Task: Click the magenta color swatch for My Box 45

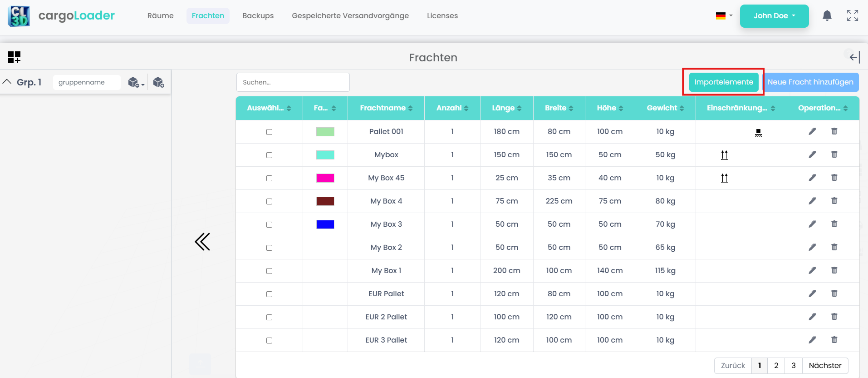Action: pos(325,178)
